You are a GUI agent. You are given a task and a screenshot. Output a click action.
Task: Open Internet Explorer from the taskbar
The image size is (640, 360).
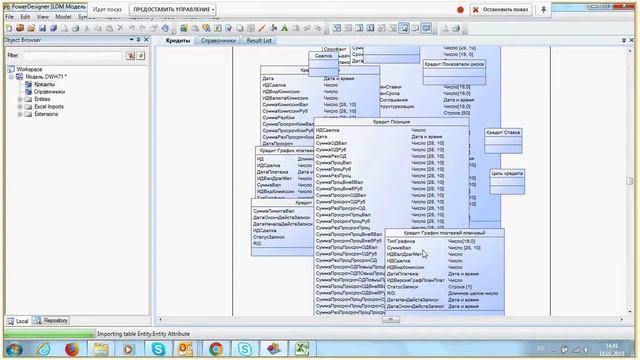43,349
